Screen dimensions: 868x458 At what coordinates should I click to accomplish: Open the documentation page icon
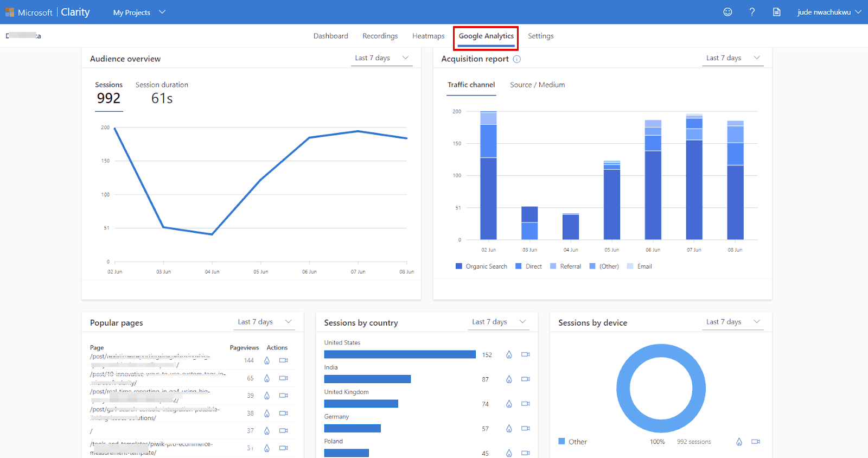point(776,12)
